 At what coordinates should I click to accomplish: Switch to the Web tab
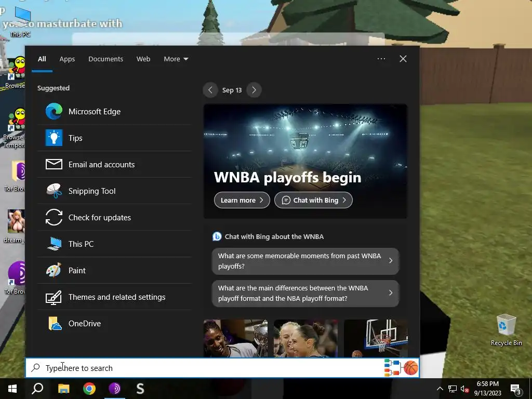click(x=143, y=59)
